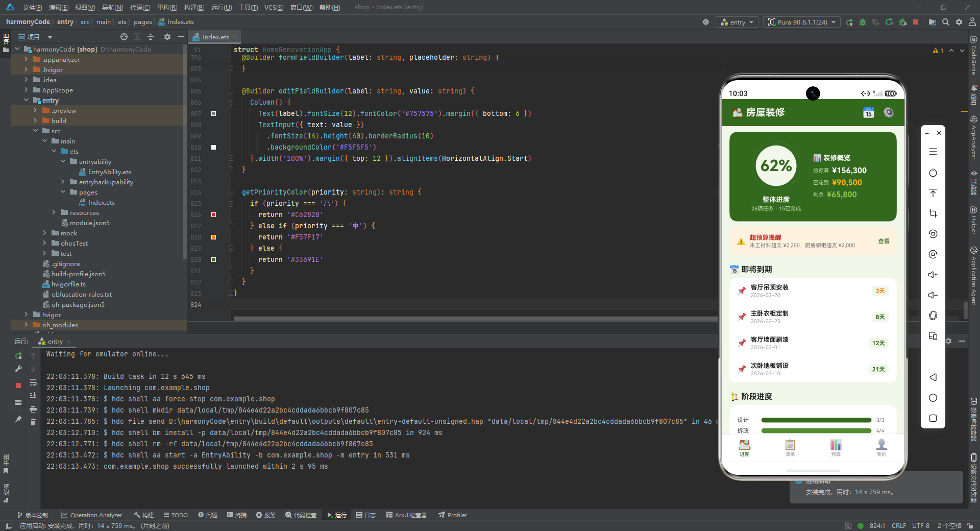This screenshot has width=980, height=531.
Task: Hide the project panel
Action: [180, 37]
